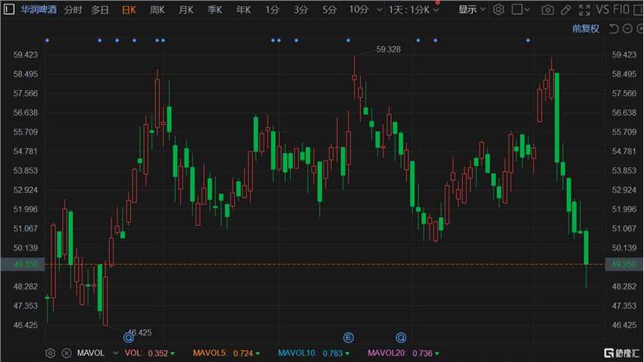
Task: Click the 华润啤酒 stock name
Action: (39, 9)
